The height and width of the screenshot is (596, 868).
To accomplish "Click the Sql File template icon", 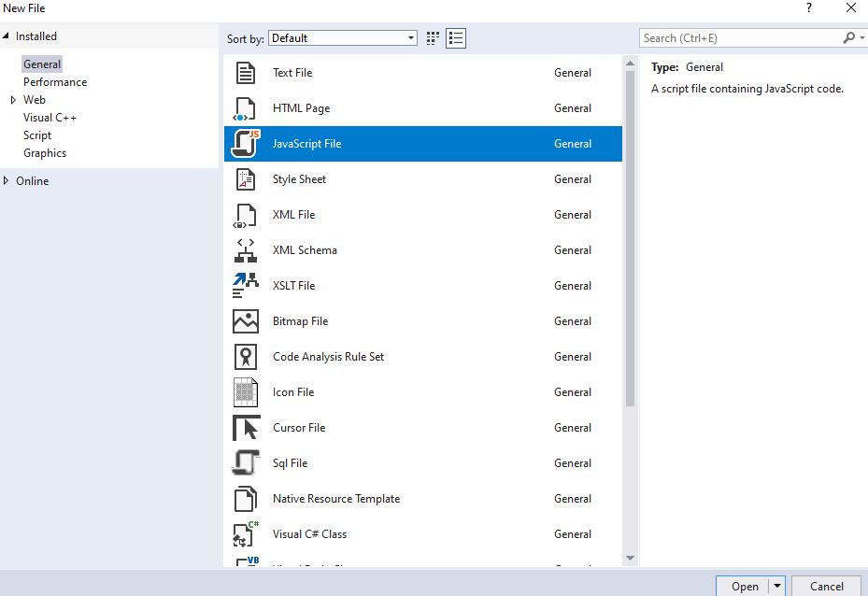I will [x=246, y=463].
